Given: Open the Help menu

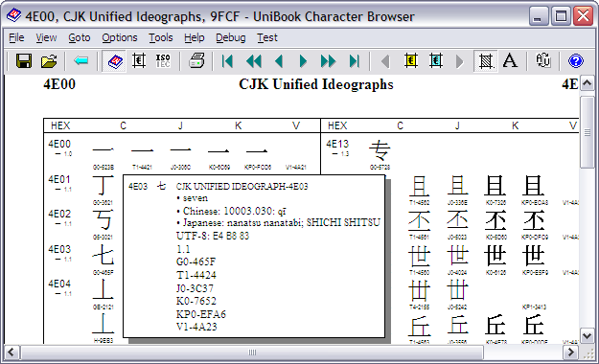Looking at the screenshot, I should pyautogui.click(x=194, y=37).
